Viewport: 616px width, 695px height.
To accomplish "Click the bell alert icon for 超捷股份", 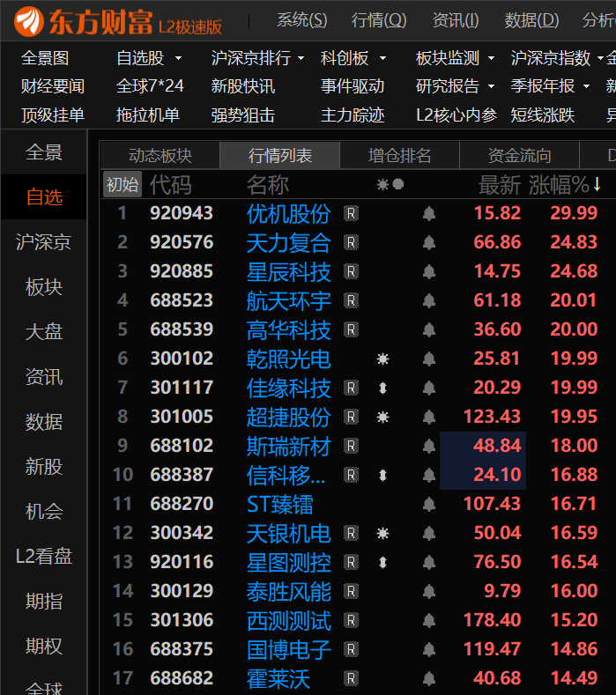I will (x=429, y=417).
